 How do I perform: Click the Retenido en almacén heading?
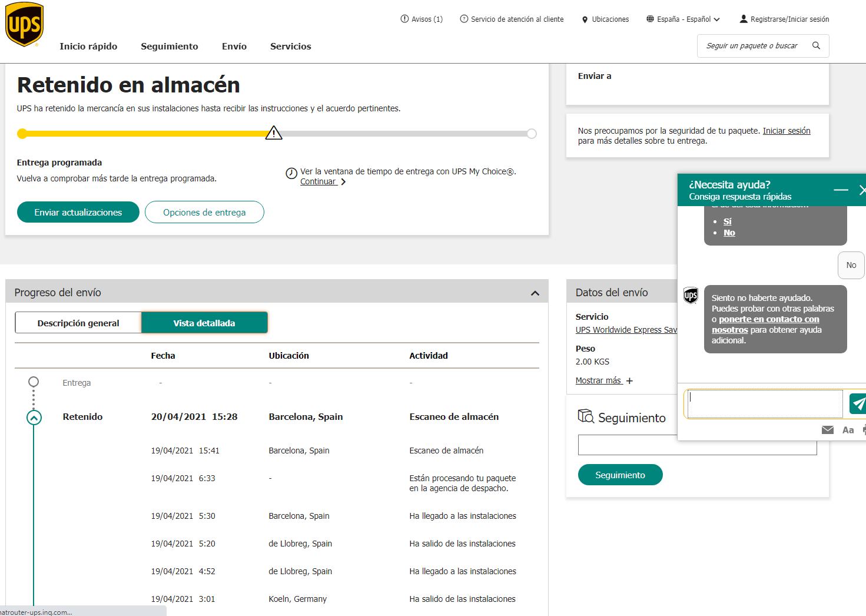tap(128, 85)
